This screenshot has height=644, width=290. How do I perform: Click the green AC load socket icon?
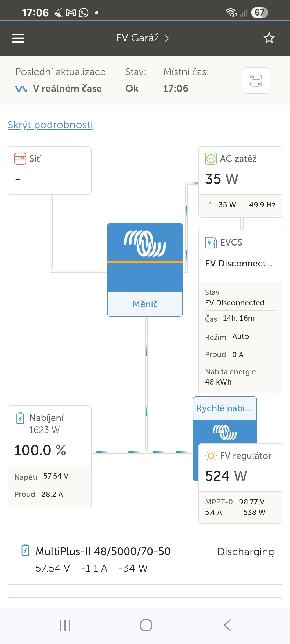pos(211,159)
